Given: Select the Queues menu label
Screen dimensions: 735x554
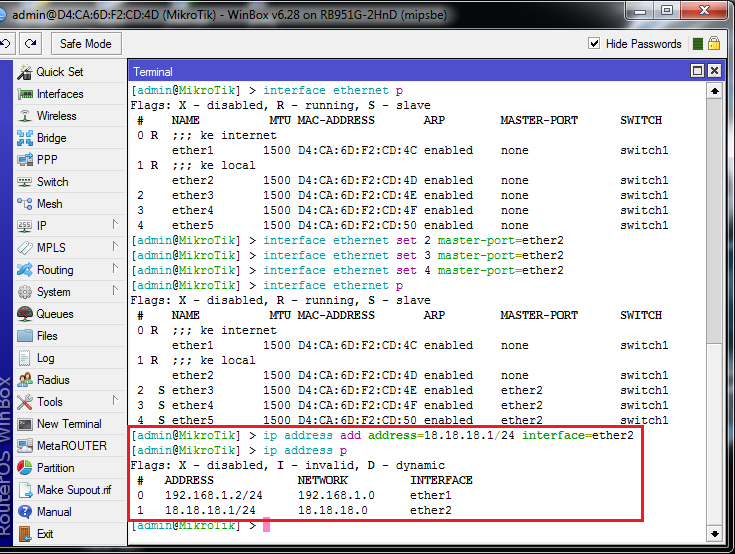Looking at the screenshot, I should pyautogui.click(x=55, y=314).
